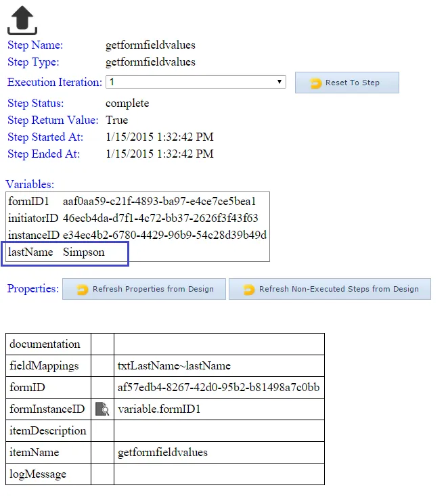Click the Step Type value getformfieldvalues
The height and width of the screenshot is (496, 448).
point(150,62)
